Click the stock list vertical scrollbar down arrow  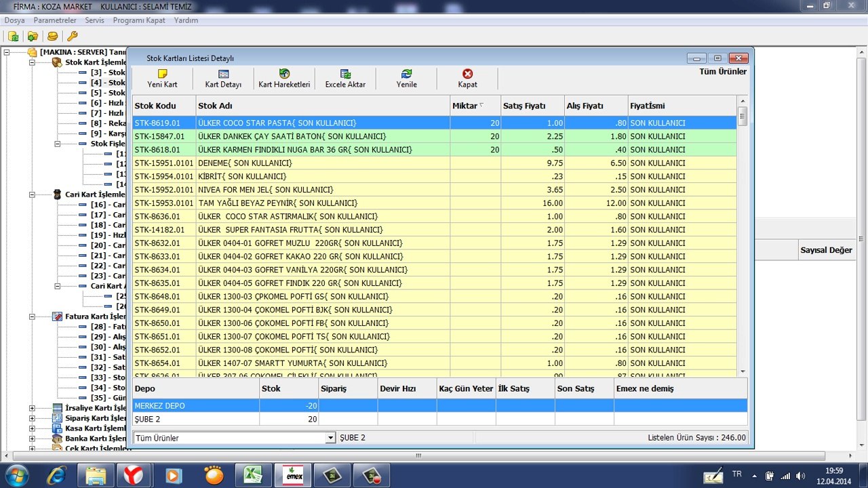click(743, 371)
